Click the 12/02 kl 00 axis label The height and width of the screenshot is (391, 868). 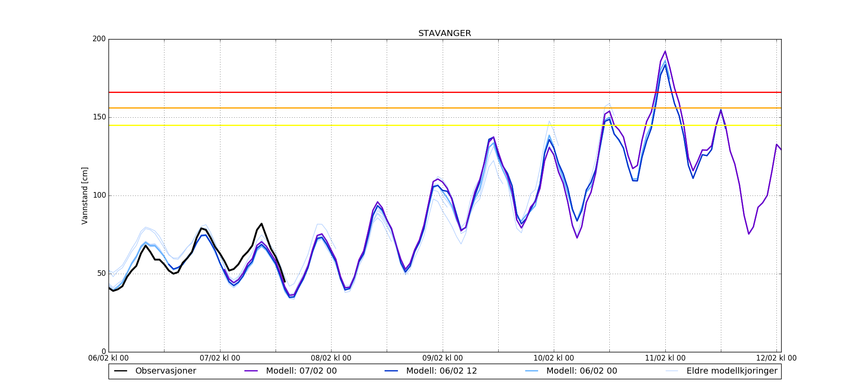point(776,358)
